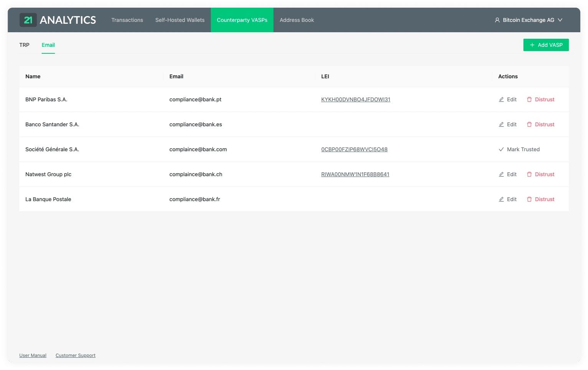This screenshot has height=370, width=588.
Task: Open LEI link RIWA00NMW1N1F68B8641
Action: click(355, 174)
